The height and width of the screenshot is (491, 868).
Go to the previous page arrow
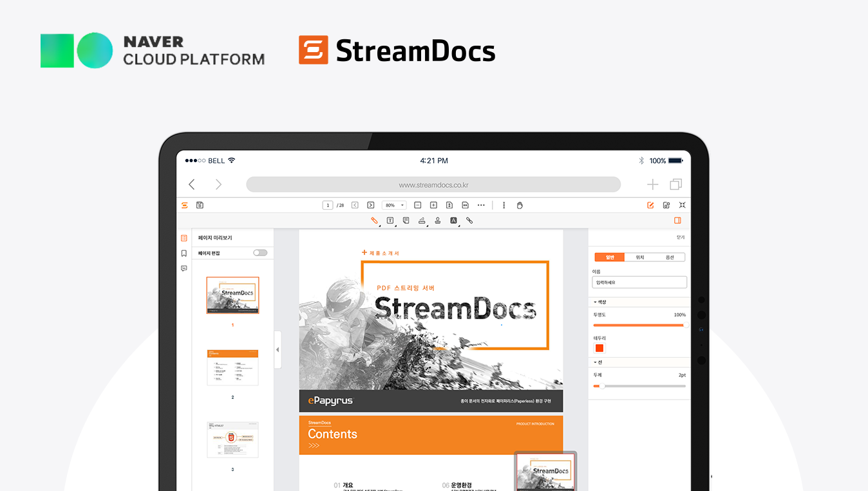[355, 205]
